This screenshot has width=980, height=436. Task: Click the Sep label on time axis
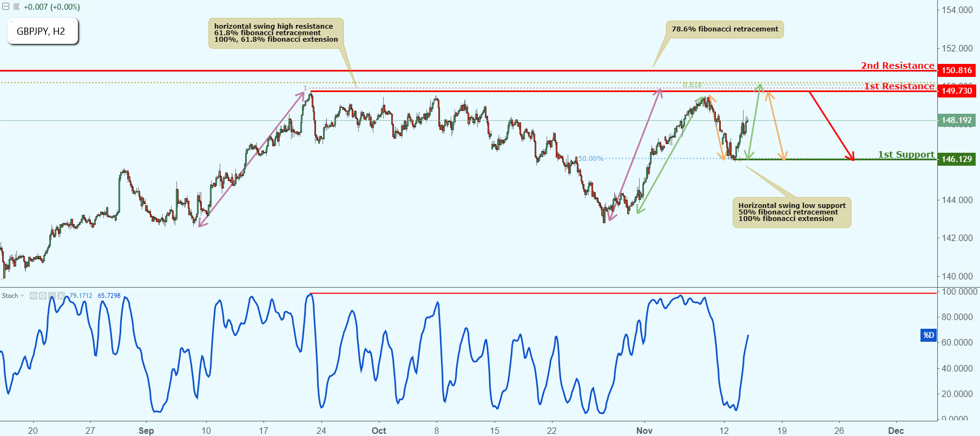tap(146, 431)
